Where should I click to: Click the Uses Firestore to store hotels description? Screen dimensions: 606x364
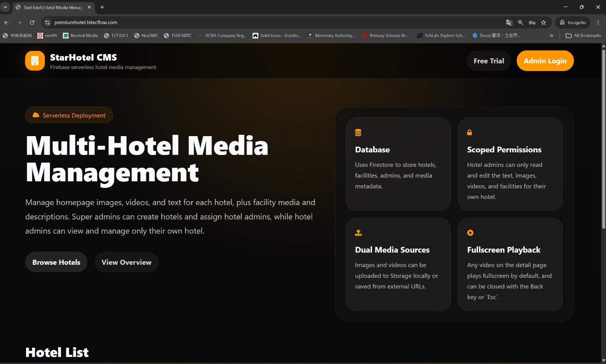[396, 176]
